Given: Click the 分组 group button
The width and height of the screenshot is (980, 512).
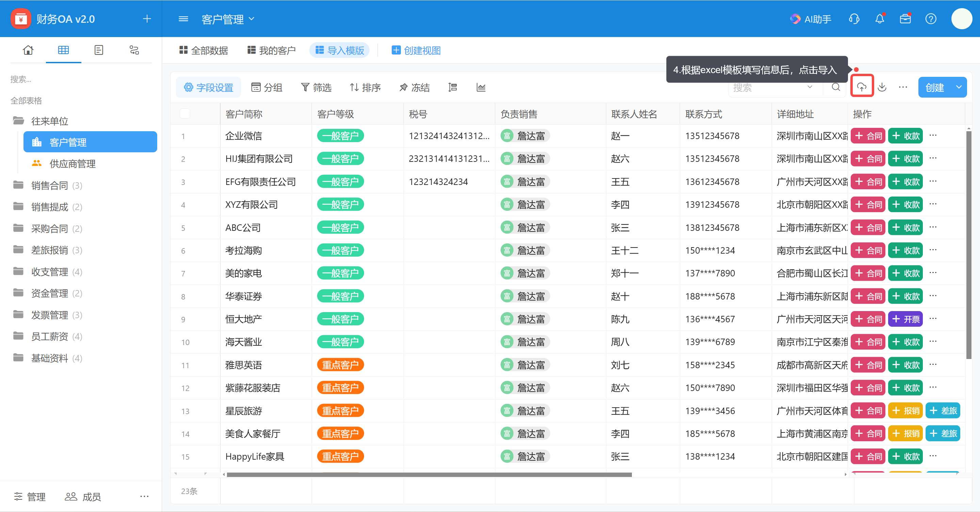Looking at the screenshot, I should point(267,87).
